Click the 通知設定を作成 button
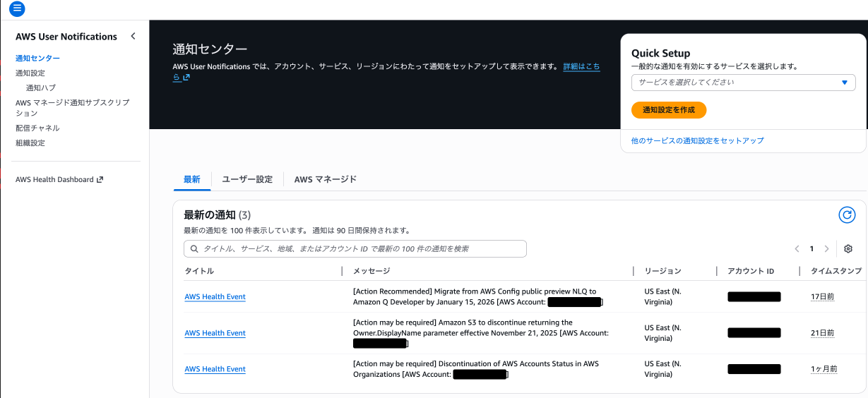The height and width of the screenshot is (398, 868). click(669, 110)
